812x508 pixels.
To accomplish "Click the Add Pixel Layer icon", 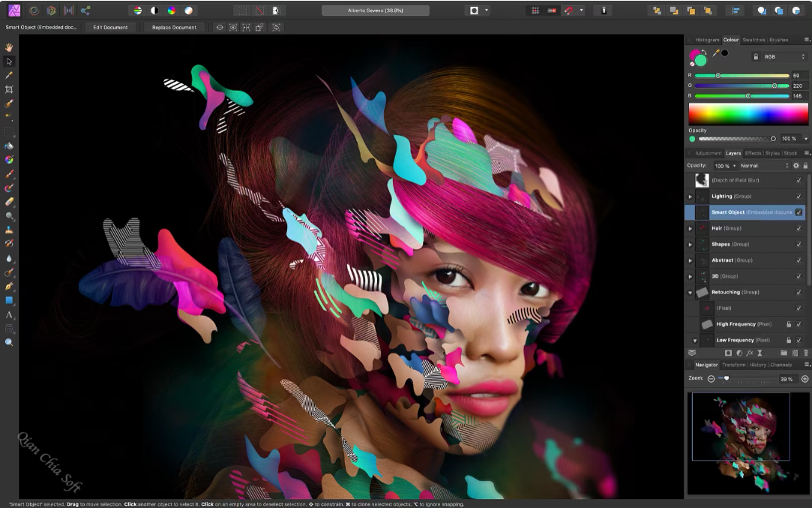I will (x=795, y=353).
